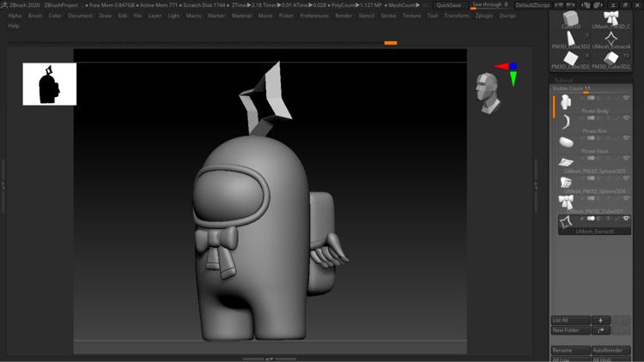
Task: Click the orange subtool list scrollbar
Action: (x=554, y=106)
